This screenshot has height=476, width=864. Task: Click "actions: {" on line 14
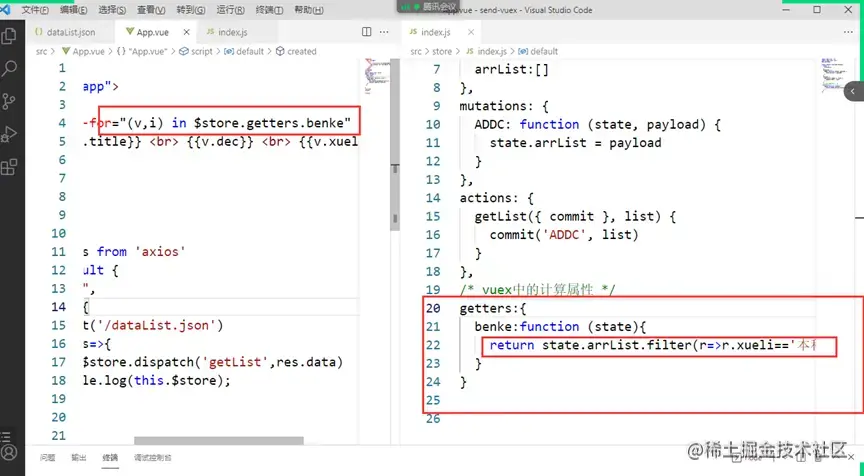[496, 198]
